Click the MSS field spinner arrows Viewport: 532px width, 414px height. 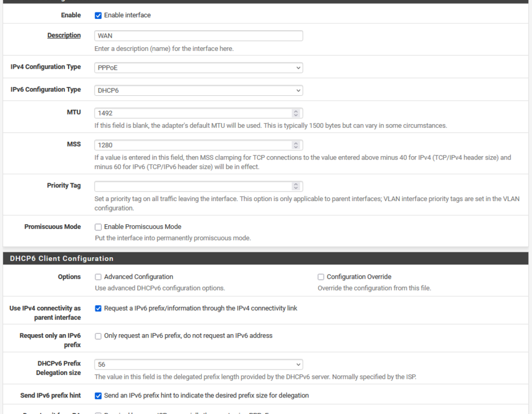point(296,145)
